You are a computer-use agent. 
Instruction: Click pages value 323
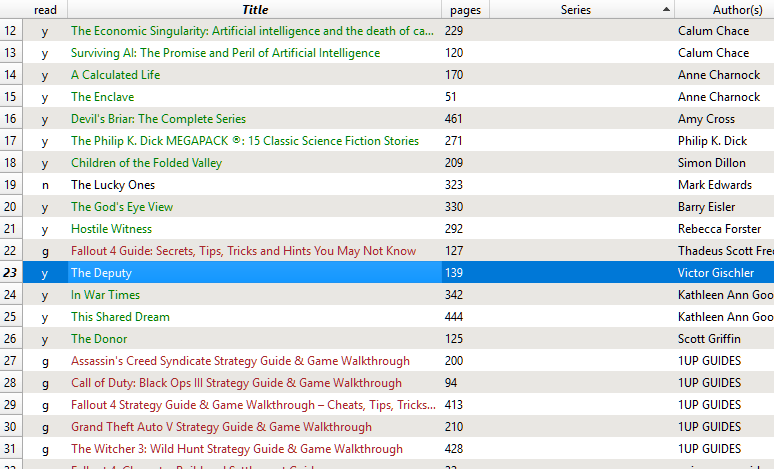click(x=454, y=185)
